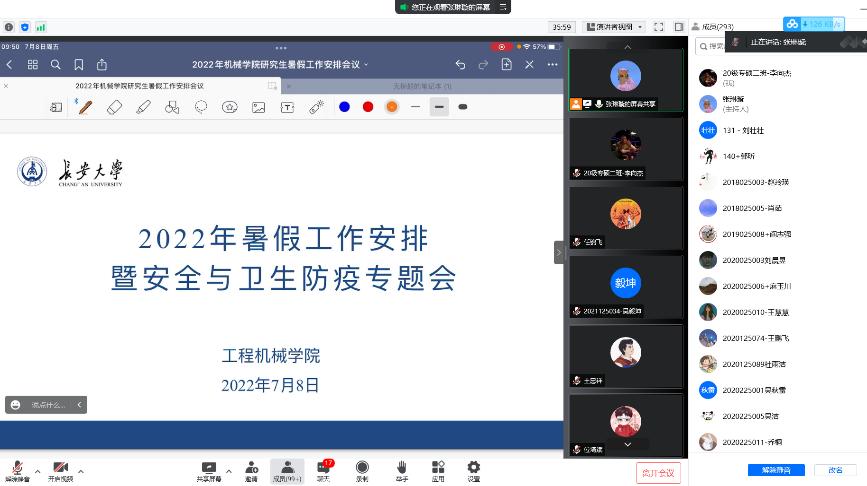Unmute the microphone
Screen dimensions: 867x486
click(x=17, y=469)
